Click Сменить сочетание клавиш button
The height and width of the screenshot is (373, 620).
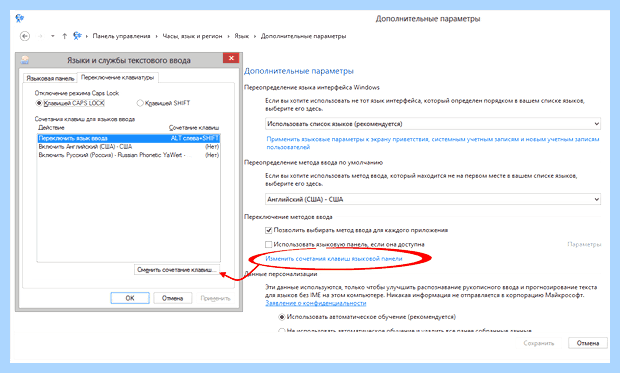tap(177, 269)
